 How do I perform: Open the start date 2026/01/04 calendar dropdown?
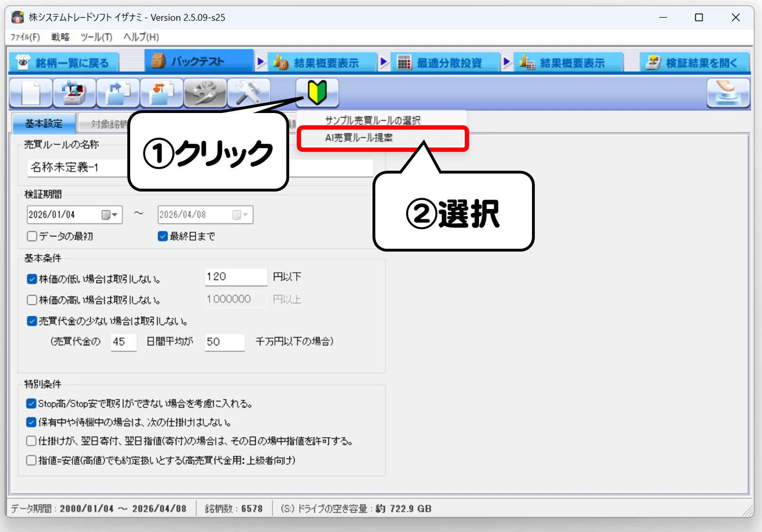109,215
